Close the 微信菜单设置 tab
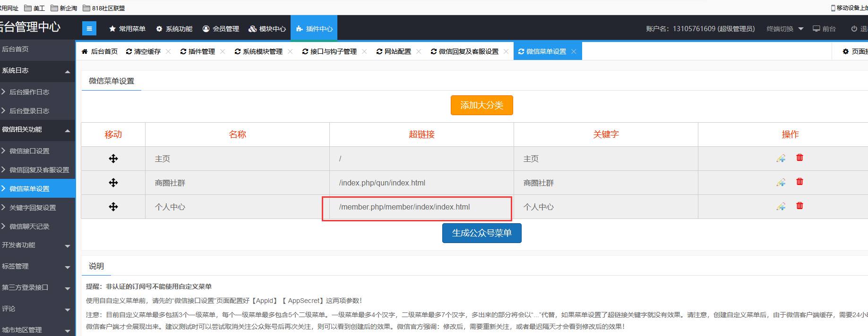 (574, 51)
